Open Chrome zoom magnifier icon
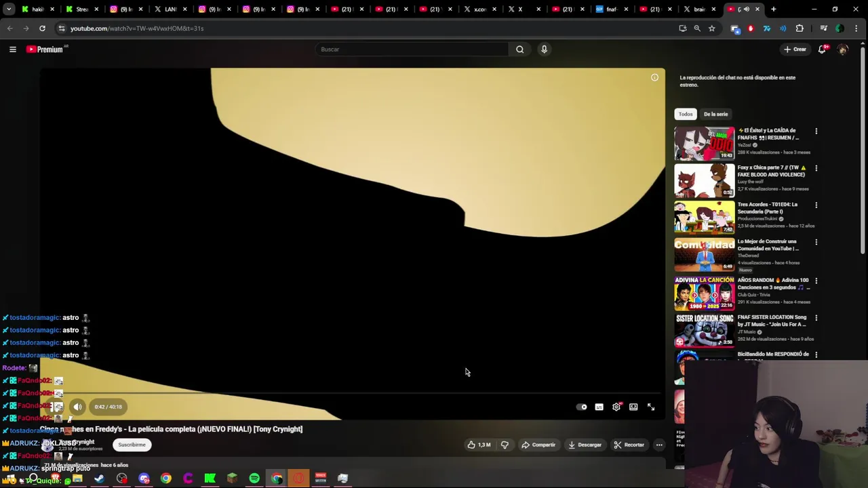Image resolution: width=868 pixels, height=488 pixels. [697, 28]
